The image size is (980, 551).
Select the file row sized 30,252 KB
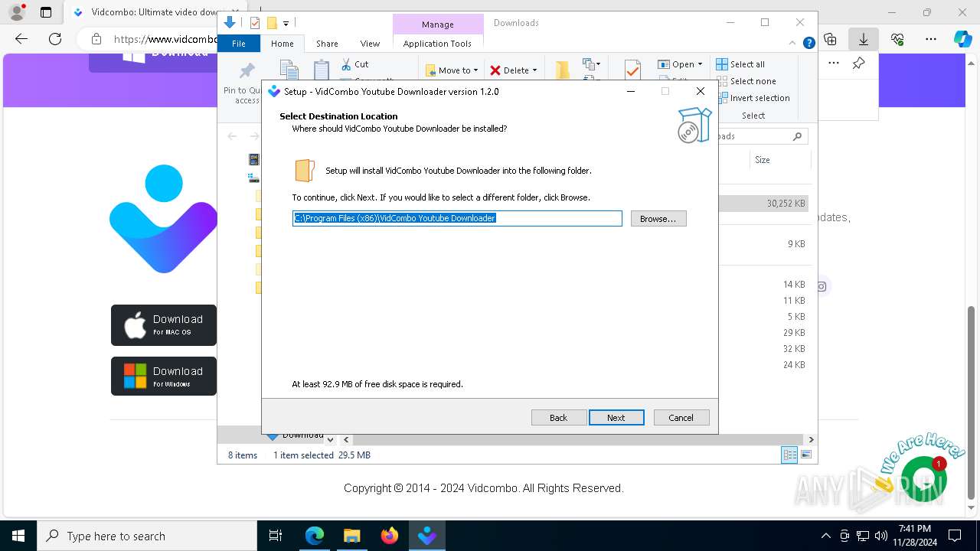(763, 204)
